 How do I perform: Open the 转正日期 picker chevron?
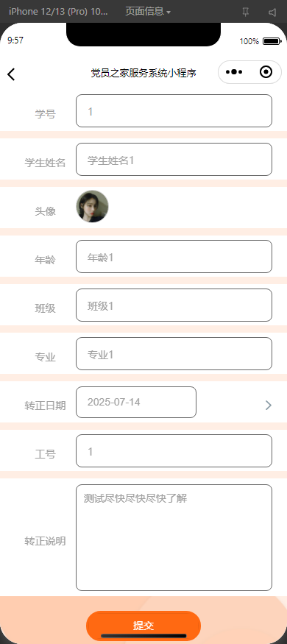[268, 406]
